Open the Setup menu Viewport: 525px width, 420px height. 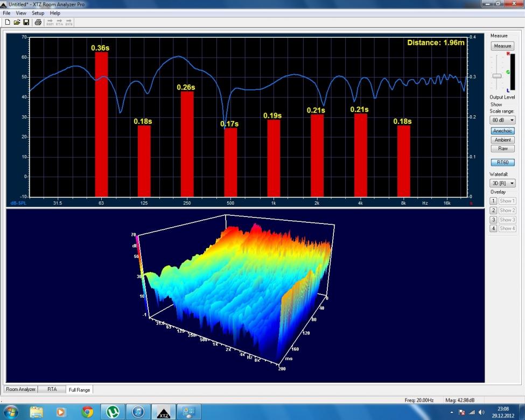[x=38, y=13]
